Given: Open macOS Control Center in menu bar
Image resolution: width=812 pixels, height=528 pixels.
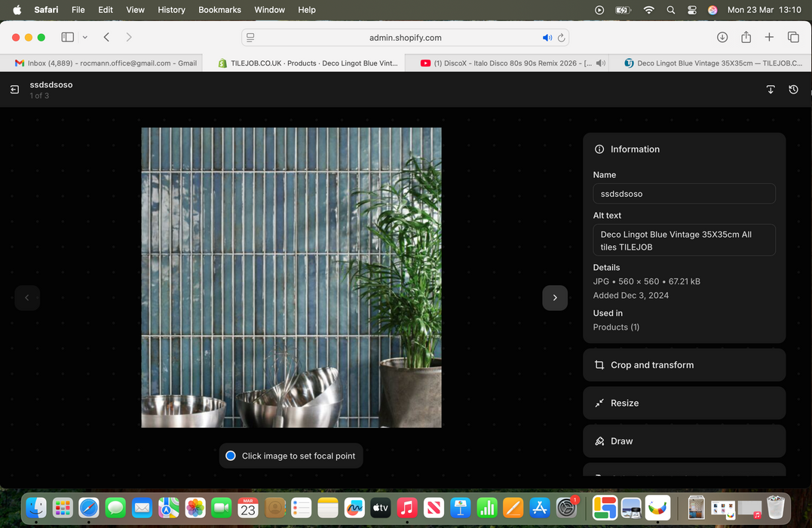Looking at the screenshot, I should tap(692, 10).
